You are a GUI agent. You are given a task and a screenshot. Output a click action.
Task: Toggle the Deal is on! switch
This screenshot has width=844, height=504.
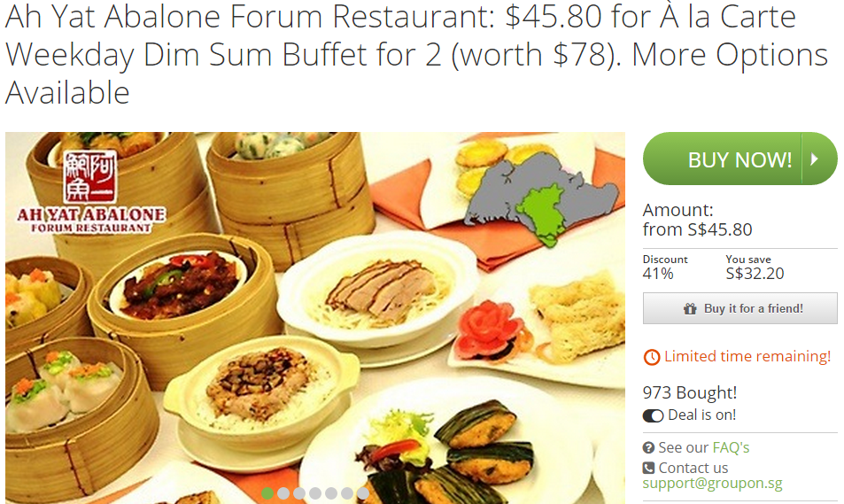tap(653, 415)
